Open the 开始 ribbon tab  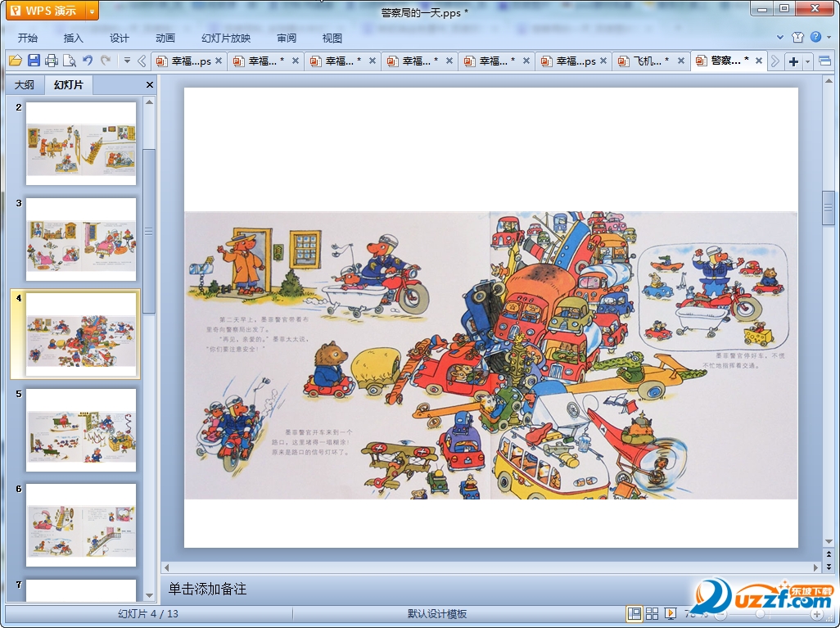click(x=27, y=38)
